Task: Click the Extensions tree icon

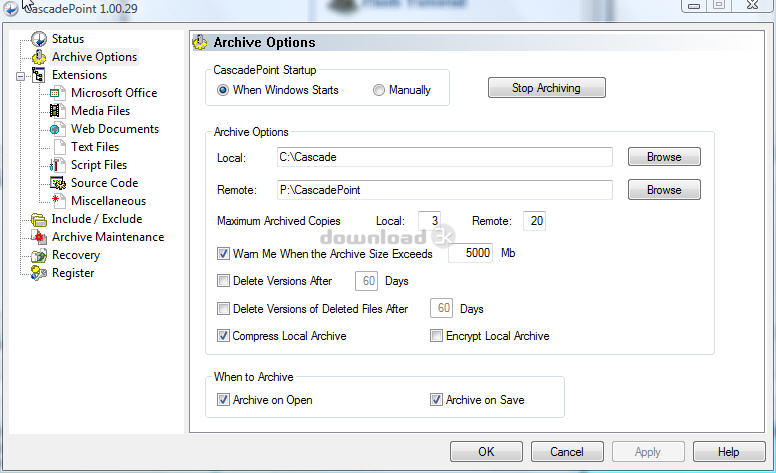Action: coord(39,75)
